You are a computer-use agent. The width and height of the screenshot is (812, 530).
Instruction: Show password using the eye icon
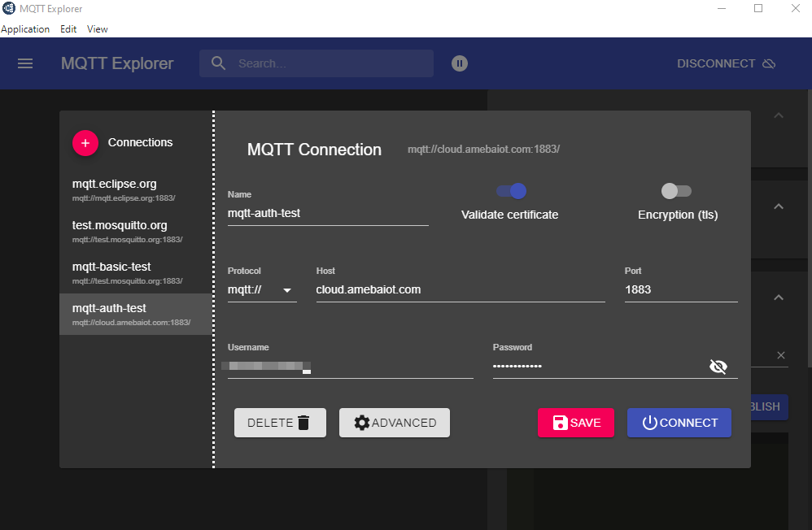(718, 367)
